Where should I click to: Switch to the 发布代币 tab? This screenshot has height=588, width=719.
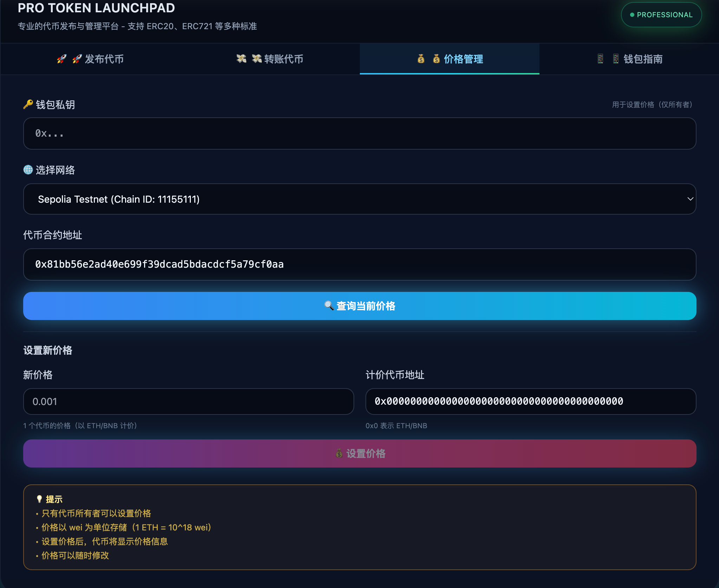click(104, 59)
